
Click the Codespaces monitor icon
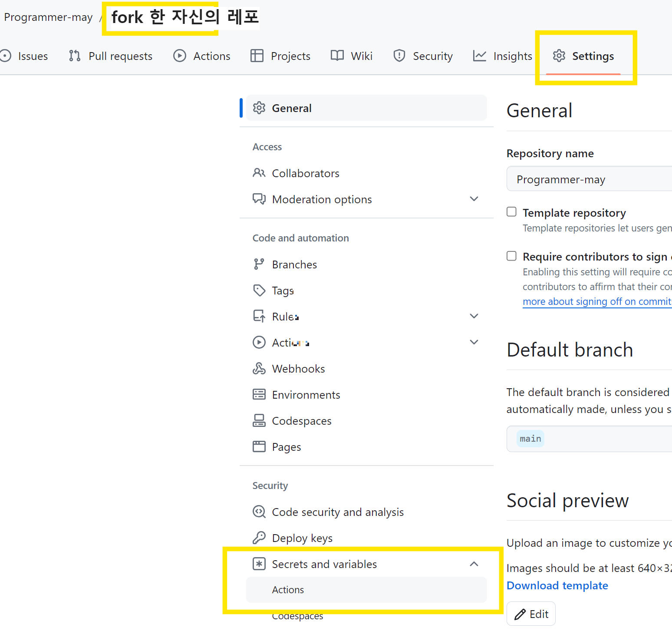259,420
